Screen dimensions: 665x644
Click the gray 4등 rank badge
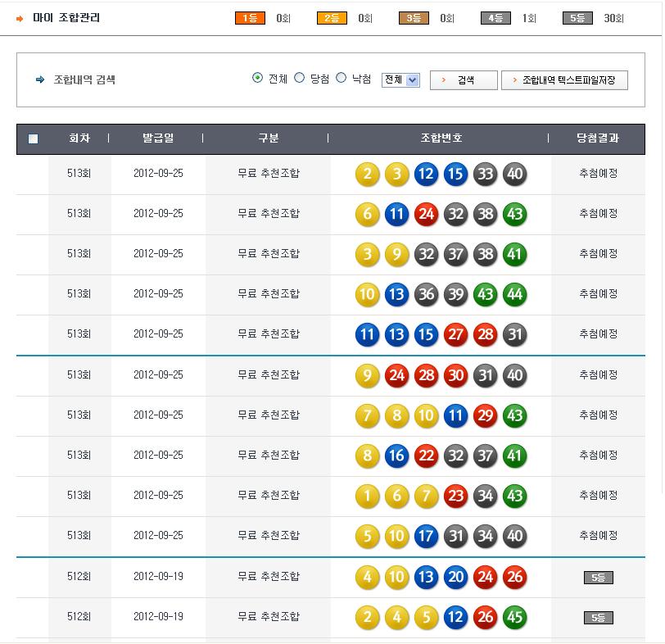[495, 18]
